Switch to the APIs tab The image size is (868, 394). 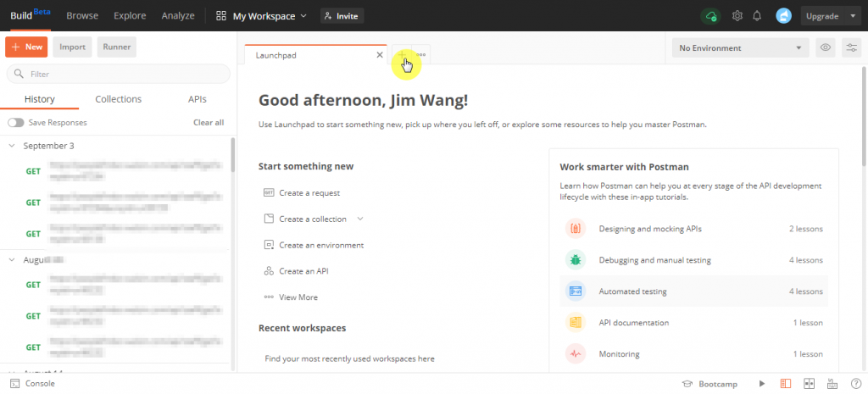[x=197, y=100]
